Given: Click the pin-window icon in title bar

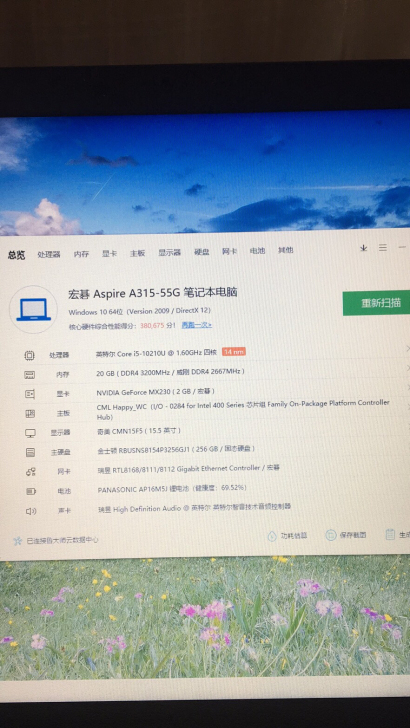Looking at the screenshot, I should click(364, 248).
